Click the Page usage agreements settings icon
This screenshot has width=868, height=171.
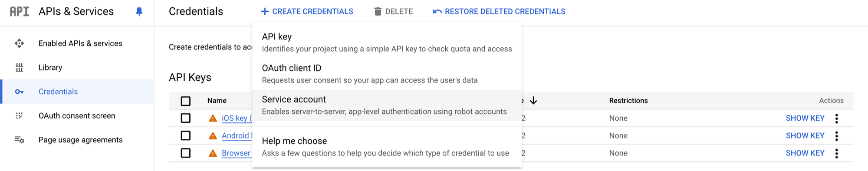[x=19, y=140]
